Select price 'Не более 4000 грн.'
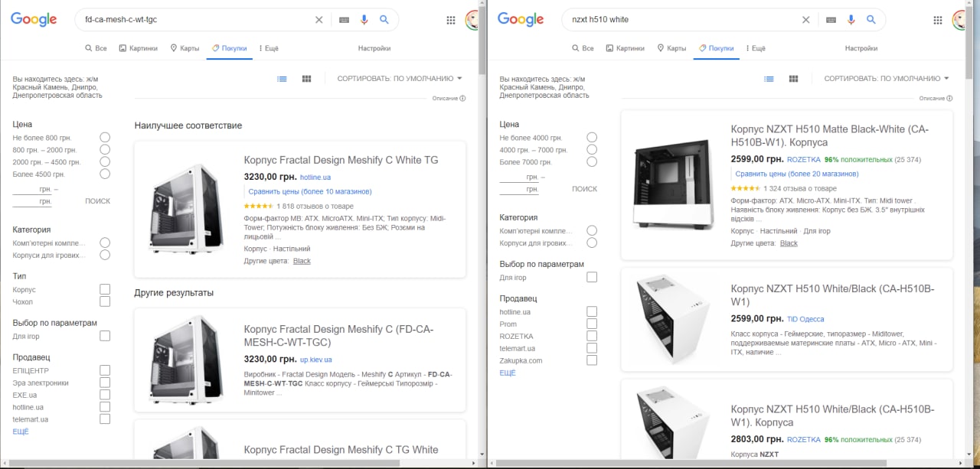The image size is (980, 469). click(592, 138)
